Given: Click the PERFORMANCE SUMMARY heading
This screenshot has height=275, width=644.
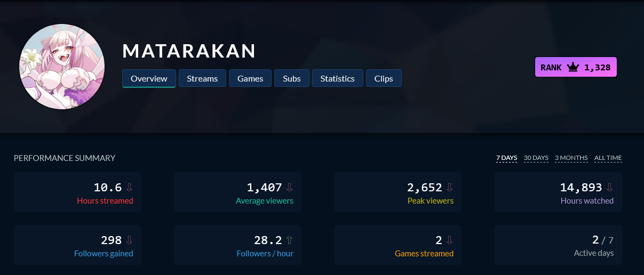Looking at the screenshot, I should pos(65,158).
